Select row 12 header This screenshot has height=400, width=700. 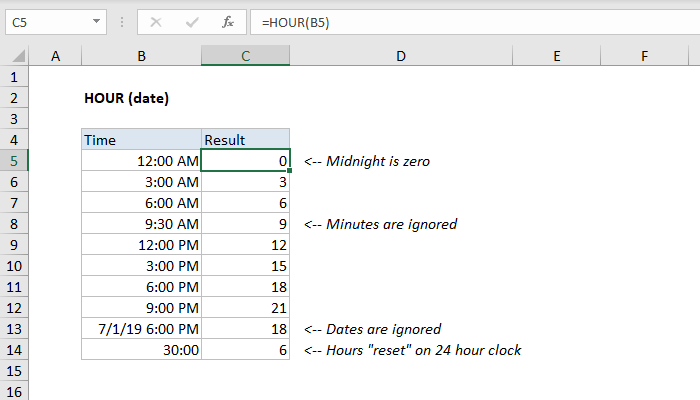click(14, 308)
